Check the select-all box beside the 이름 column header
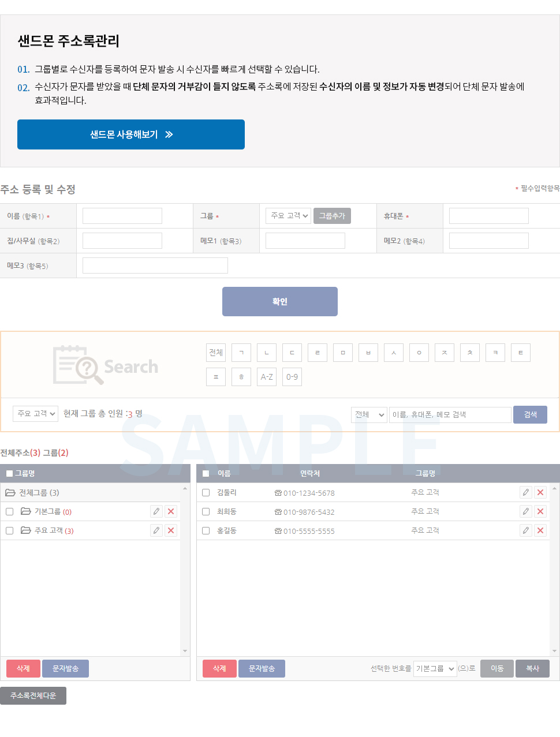 click(x=206, y=473)
